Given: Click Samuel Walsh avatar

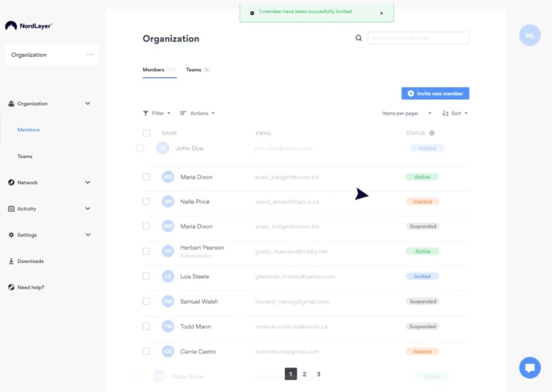Looking at the screenshot, I should coord(168,301).
